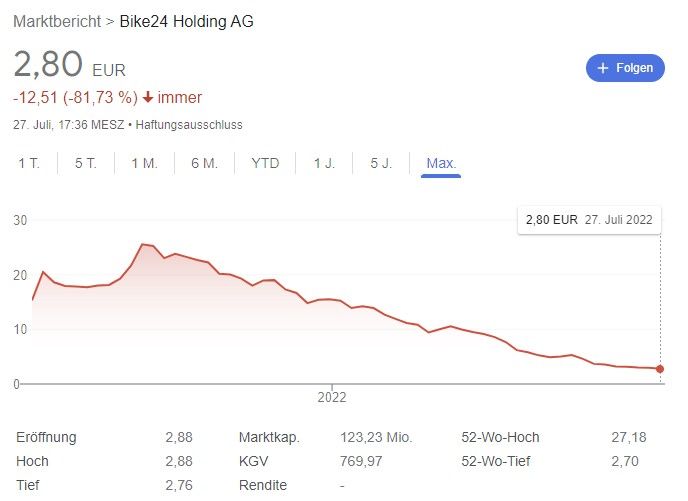Click the red down arrow price indicator
Viewport: 688px width, 501px height.
(148, 97)
